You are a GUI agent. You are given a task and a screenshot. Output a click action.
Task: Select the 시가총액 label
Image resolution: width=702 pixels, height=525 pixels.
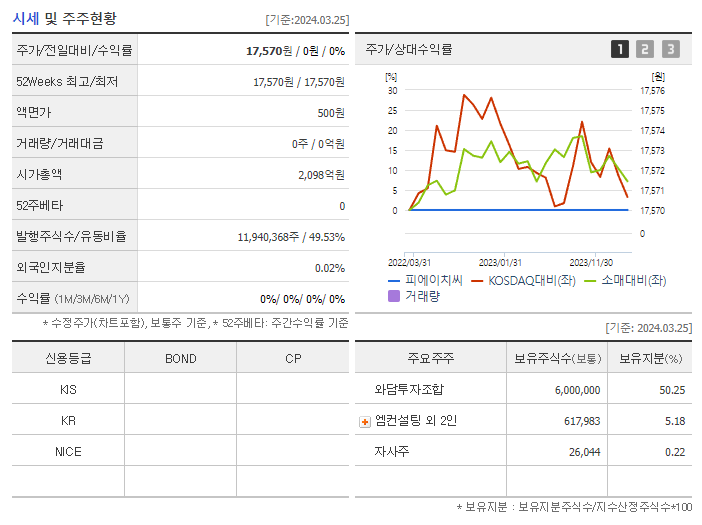(39, 174)
